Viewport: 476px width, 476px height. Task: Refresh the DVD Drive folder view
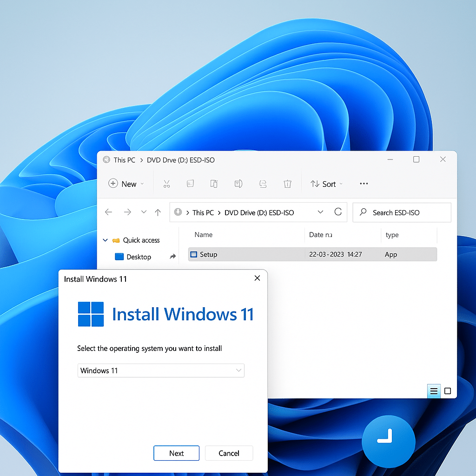338,212
